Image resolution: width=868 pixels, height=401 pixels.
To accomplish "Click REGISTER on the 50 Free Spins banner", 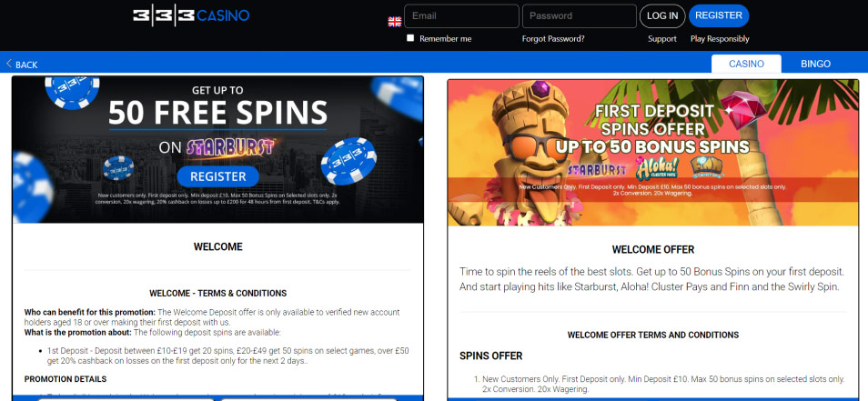I will pos(218,176).
